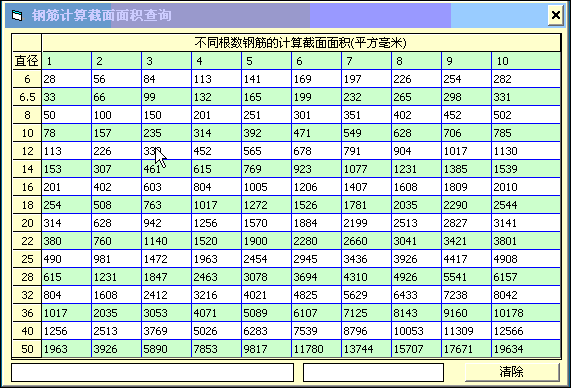Select the diameter 6.5 row header
The height and width of the screenshot is (388, 571).
coord(27,97)
